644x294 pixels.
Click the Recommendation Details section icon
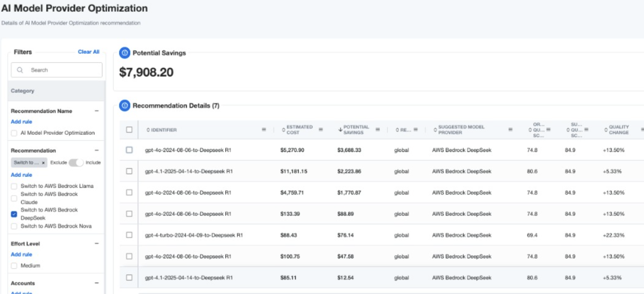pos(125,106)
